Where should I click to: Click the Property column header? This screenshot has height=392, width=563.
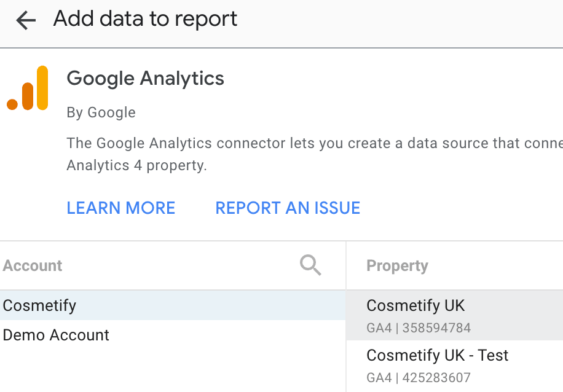pos(397,265)
